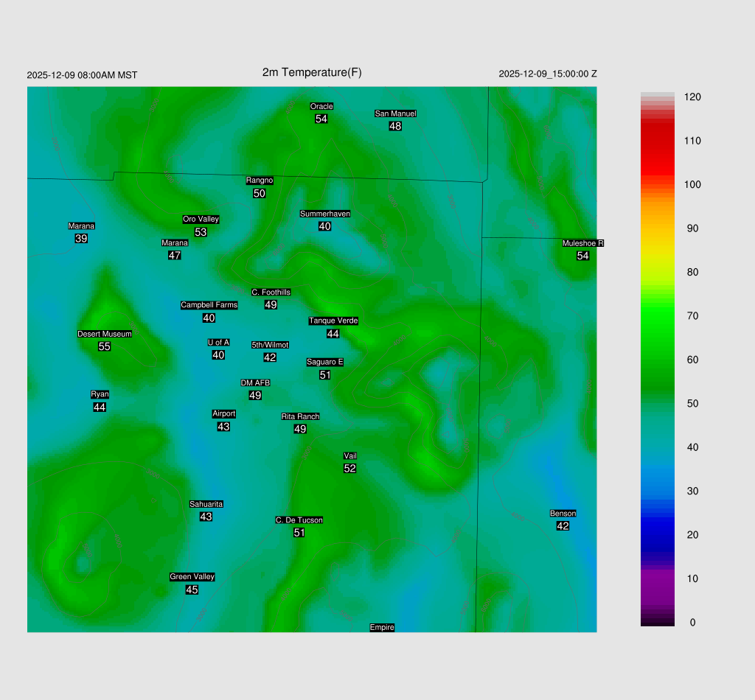755x700 pixels.
Task: Click the Muleshoe R station label
Action: point(582,243)
